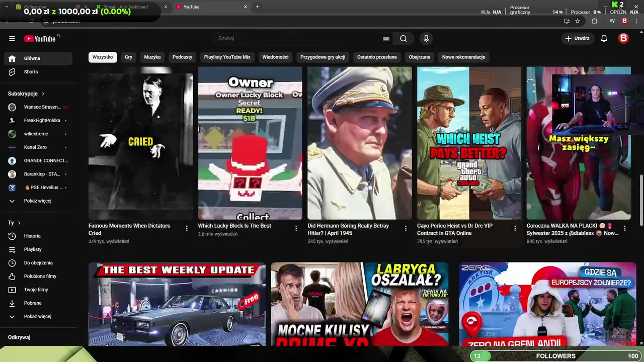Screen dimensions: 644x362
Task: Open Famous Moments When Dictators Cried short
Action: point(140,143)
